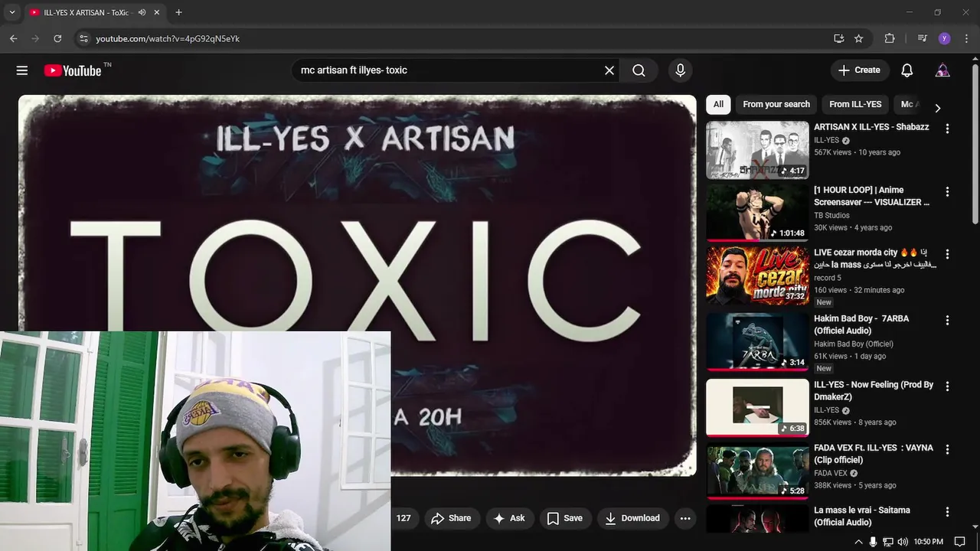Open 'Hakim Bad Boy - 7ARBA (Officiel Audio)' title

tap(861, 324)
